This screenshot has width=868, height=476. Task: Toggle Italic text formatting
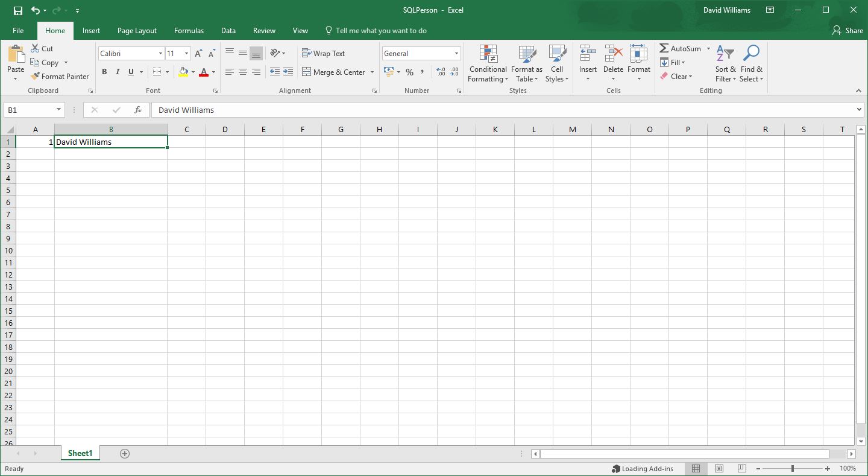(x=118, y=72)
